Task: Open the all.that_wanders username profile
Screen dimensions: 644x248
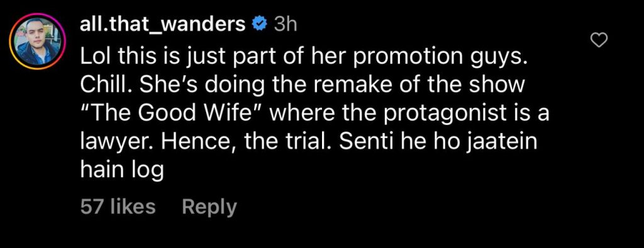Action: pyautogui.click(x=163, y=25)
